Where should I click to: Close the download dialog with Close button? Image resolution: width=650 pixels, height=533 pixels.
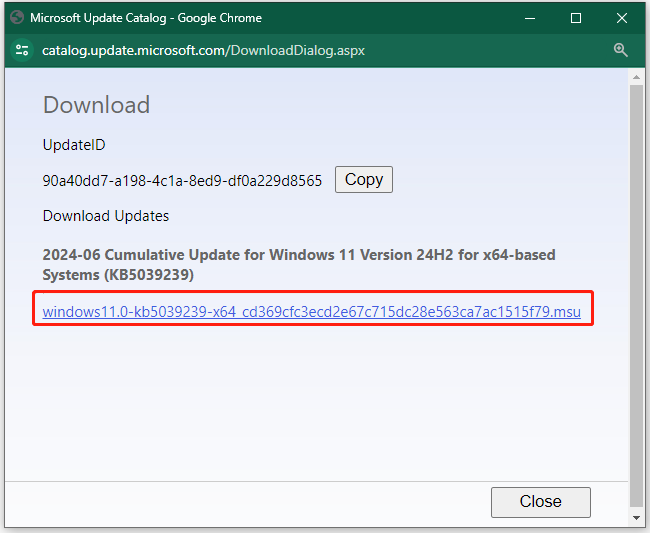click(541, 502)
